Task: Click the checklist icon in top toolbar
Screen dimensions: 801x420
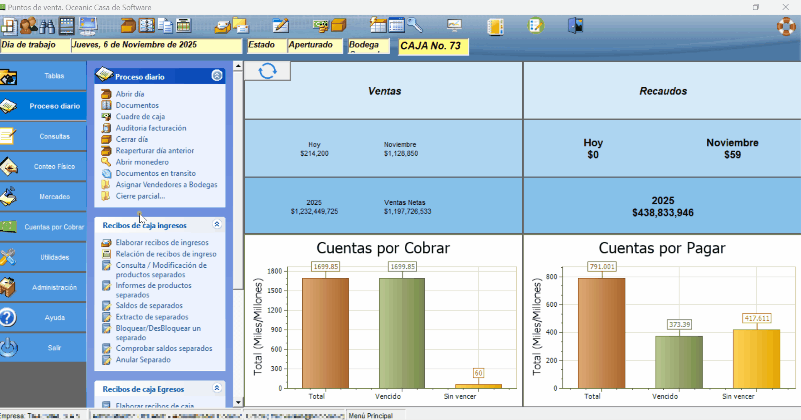Action: click(x=535, y=26)
